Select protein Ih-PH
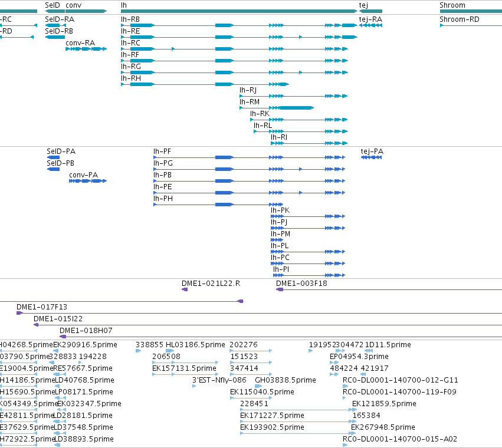Viewport: 502px width, 448px height. point(218,205)
